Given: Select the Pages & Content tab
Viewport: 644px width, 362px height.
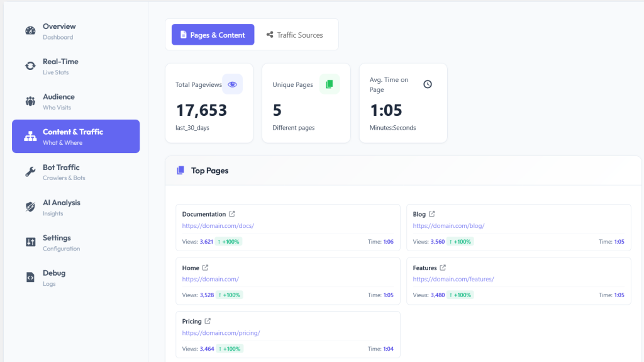Looking at the screenshot, I should click(213, 35).
